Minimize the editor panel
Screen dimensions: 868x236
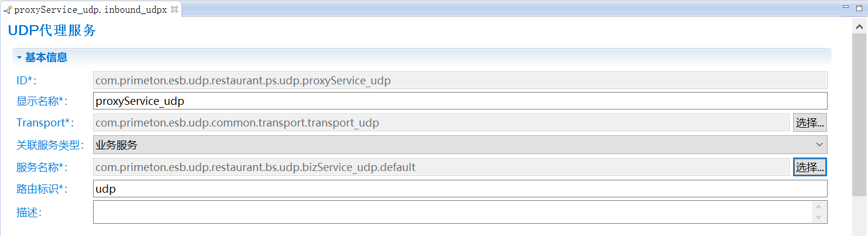(845, 8)
